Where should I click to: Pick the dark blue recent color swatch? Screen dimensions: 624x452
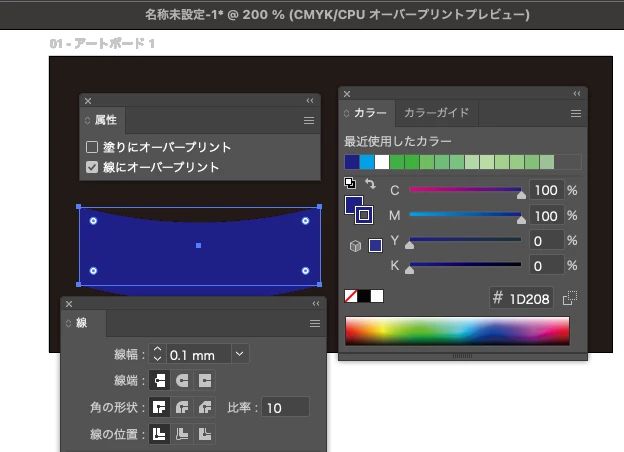pos(352,162)
